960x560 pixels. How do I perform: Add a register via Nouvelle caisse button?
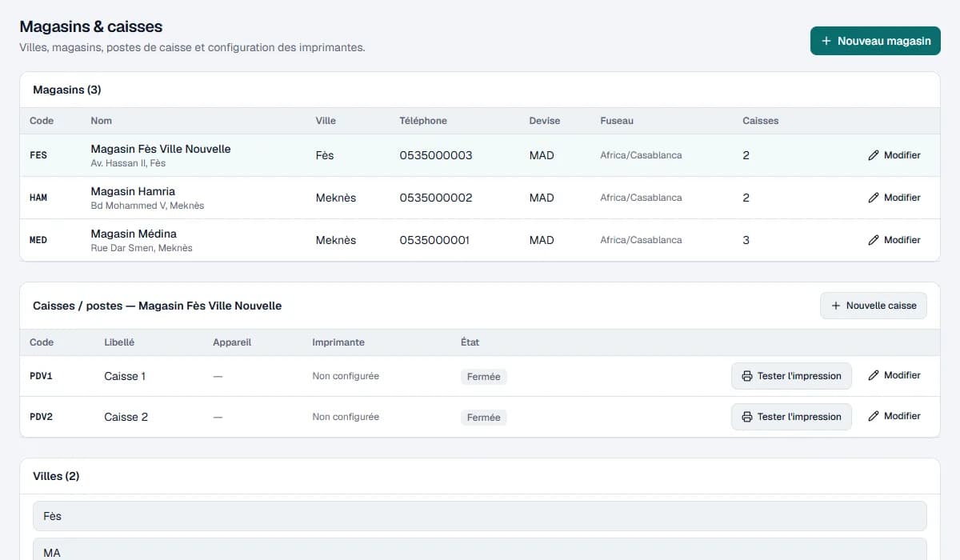tap(874, 306)
